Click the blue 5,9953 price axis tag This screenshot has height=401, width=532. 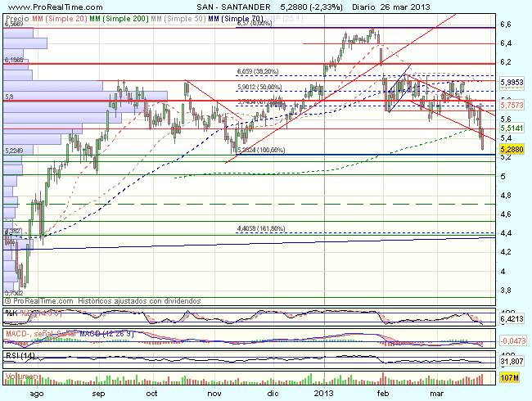click(x=512, y=83)
